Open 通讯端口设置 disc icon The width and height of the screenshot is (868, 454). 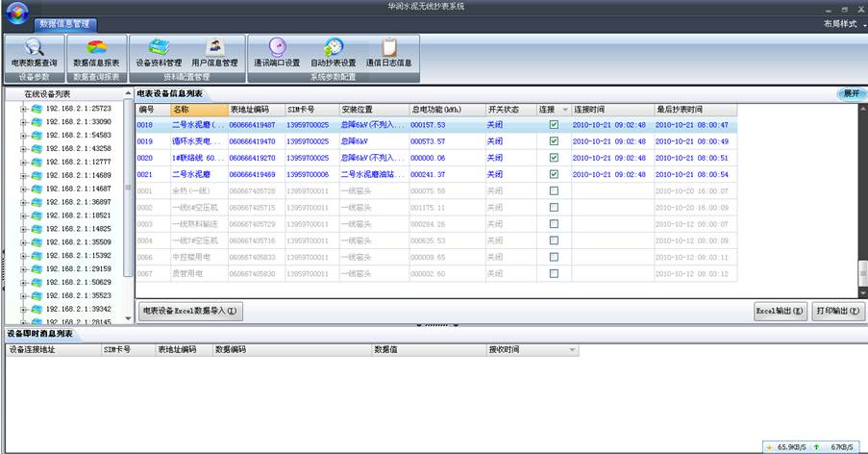(277, 47)
